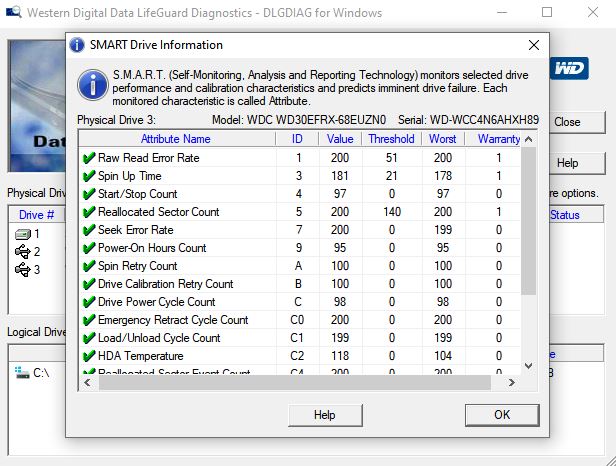Select physical drive 1 hard disk icon
The image size is (616, 466).
(x=23, y=235)
